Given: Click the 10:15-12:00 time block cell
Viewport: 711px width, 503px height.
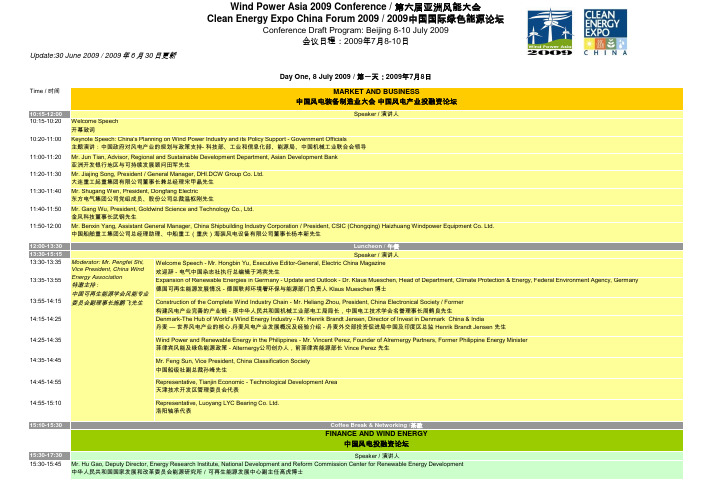Looking at the screenshot, I should click(49, 114).
